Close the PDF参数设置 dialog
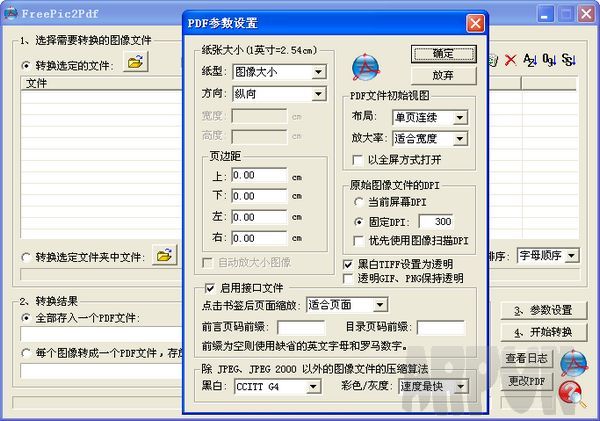 pos(476,24)
